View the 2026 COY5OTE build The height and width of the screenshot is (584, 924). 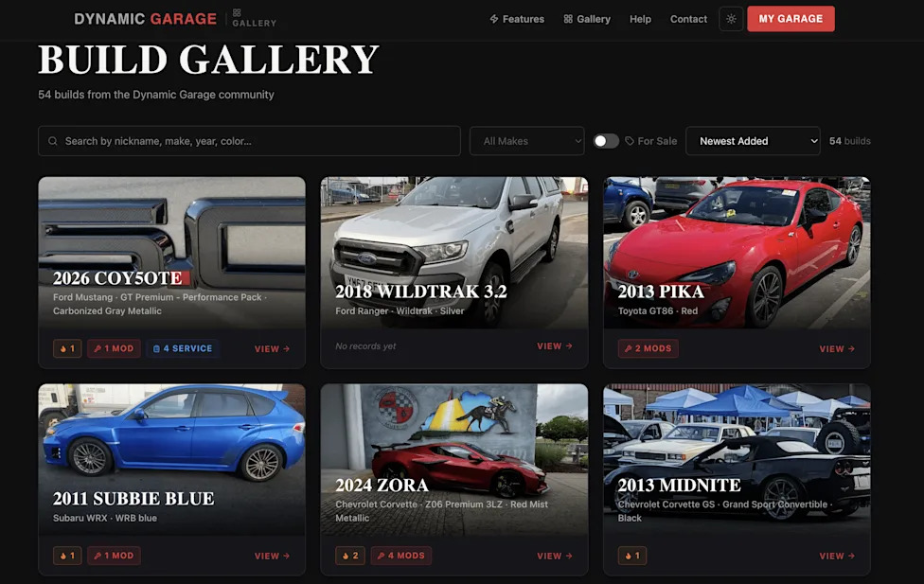(273, 349)
